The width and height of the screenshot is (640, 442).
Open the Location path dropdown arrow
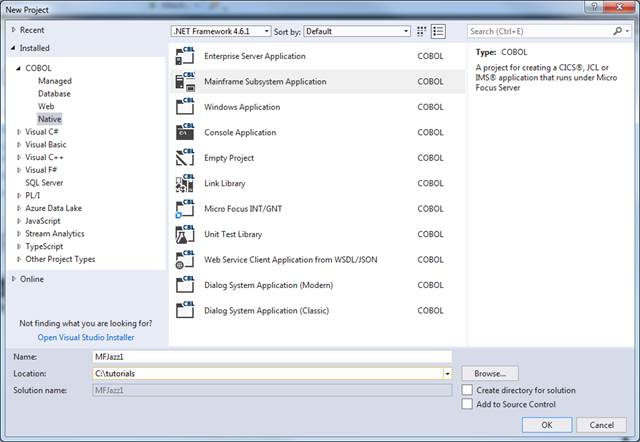pos(447,373)
